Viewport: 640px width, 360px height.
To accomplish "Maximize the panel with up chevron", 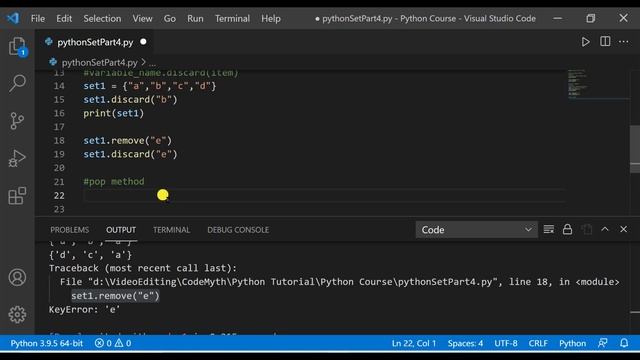I will pos(605,229).
